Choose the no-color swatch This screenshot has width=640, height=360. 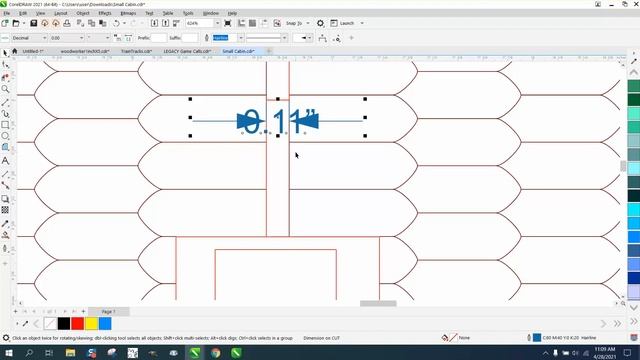50,324
